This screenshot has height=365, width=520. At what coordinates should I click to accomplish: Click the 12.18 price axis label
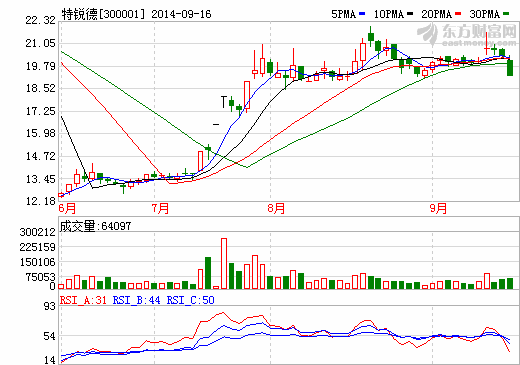(41, 201)
